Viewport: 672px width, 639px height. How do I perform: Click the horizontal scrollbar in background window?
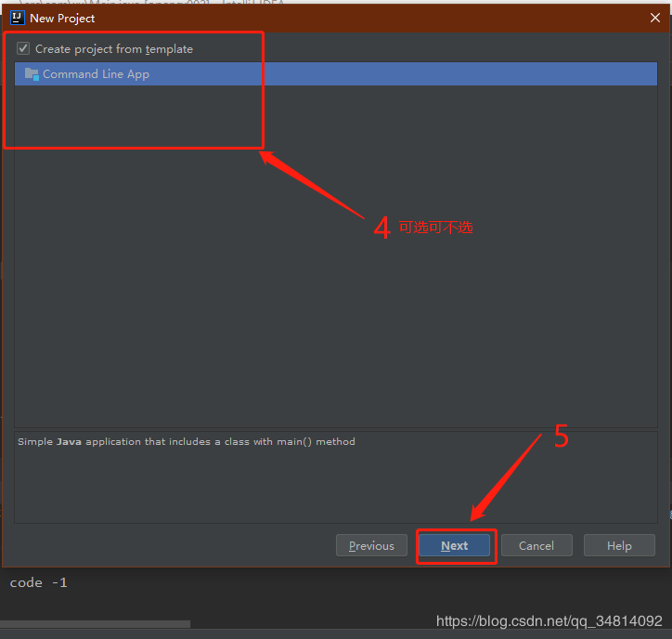96,624
